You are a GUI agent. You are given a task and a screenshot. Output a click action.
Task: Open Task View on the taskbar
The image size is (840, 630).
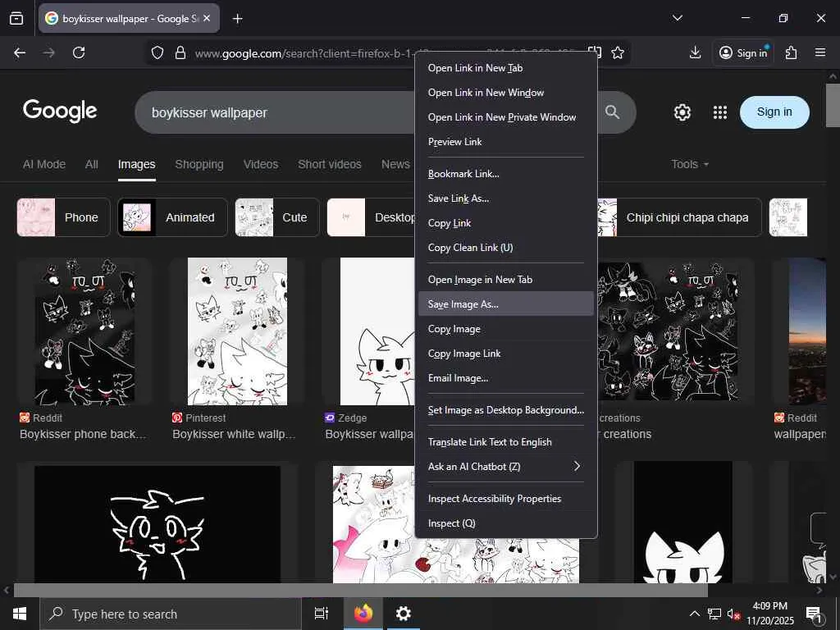pos(322,614)
